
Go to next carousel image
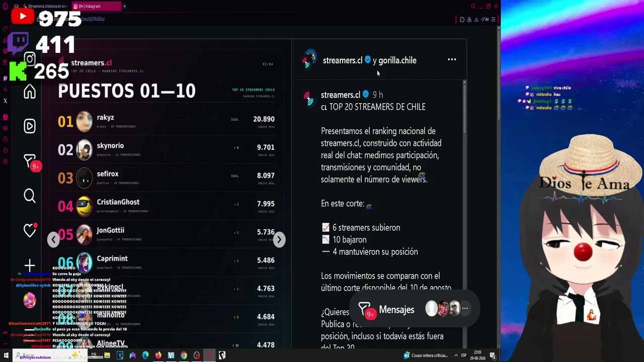(279, 240)
